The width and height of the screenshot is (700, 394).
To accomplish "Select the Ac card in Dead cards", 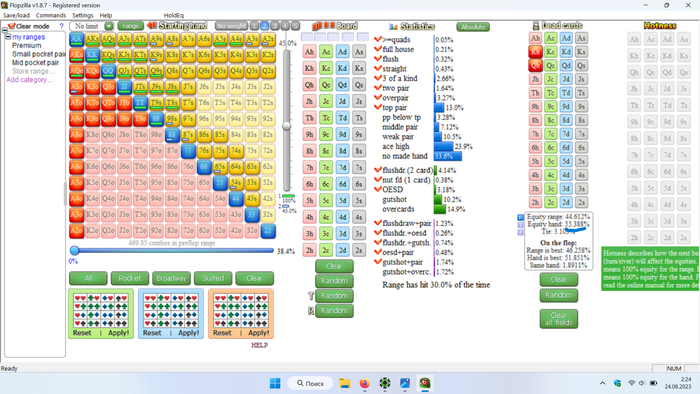I will 551,38.
